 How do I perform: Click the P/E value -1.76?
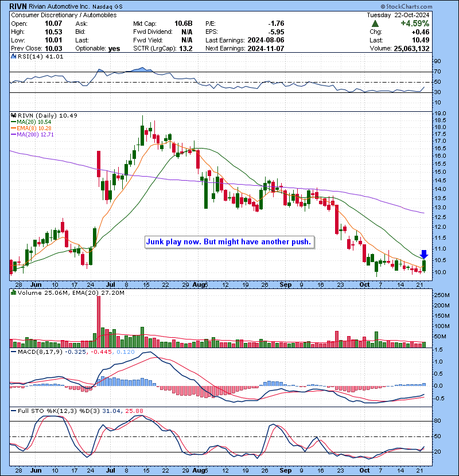pyautogui.click(x=276, y=24)
